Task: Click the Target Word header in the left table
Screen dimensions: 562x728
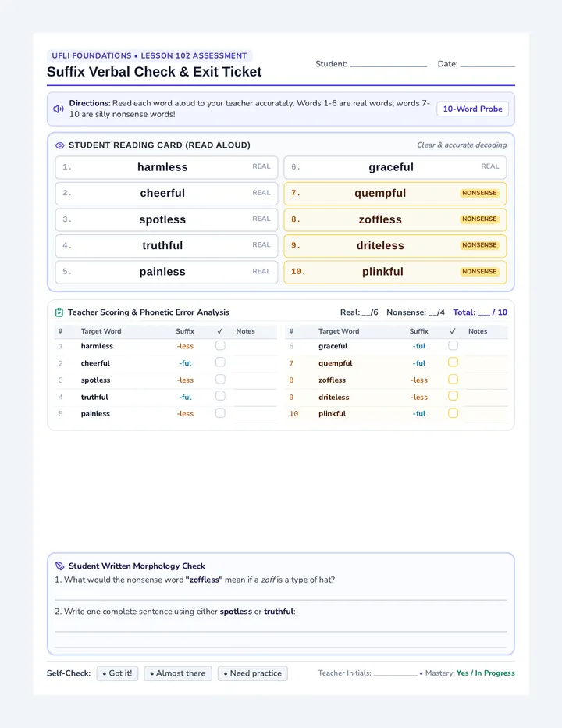Action: tap(101, 331)
